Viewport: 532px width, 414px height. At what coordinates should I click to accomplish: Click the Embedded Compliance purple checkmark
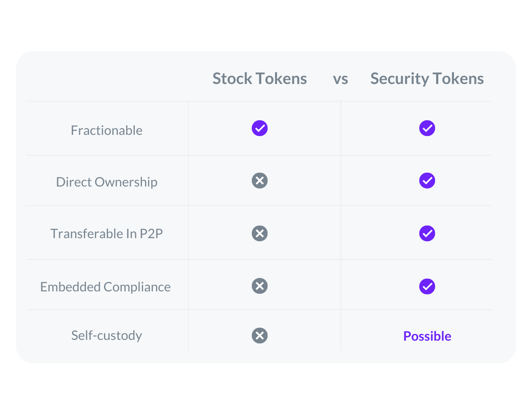pos(427,286)
